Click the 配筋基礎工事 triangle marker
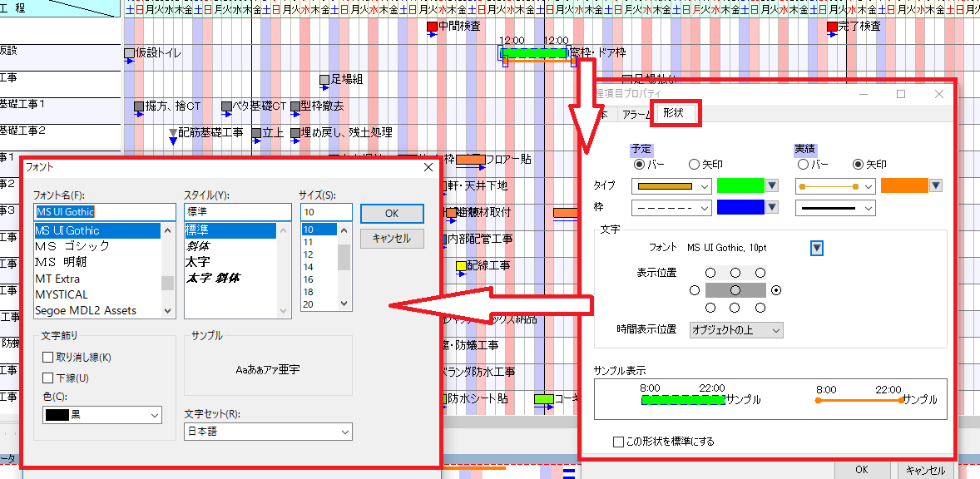Image resolution: width=980 pixels, height=479 pixels. point(173,132)
